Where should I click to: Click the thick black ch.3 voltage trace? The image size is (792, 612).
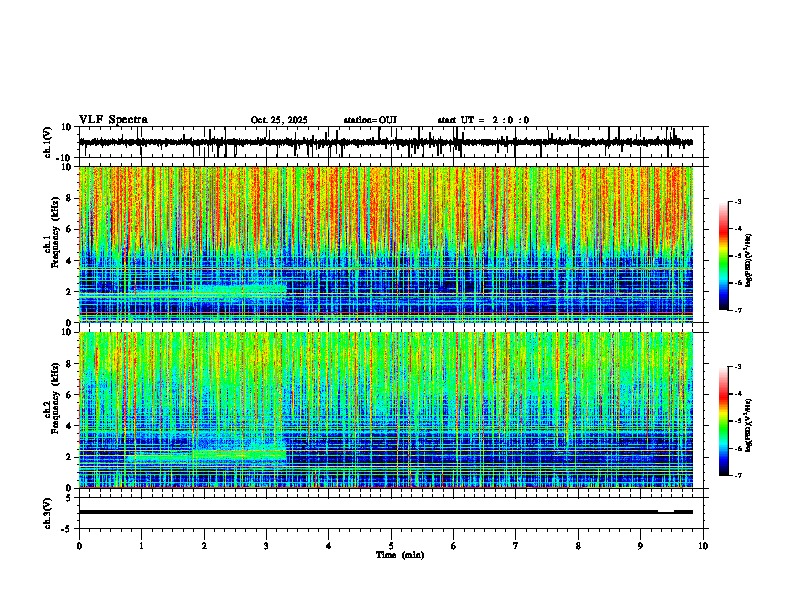[x=386, y=512]
